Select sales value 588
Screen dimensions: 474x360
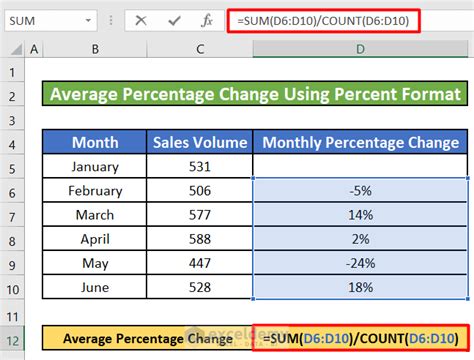[x=200, y=239]
